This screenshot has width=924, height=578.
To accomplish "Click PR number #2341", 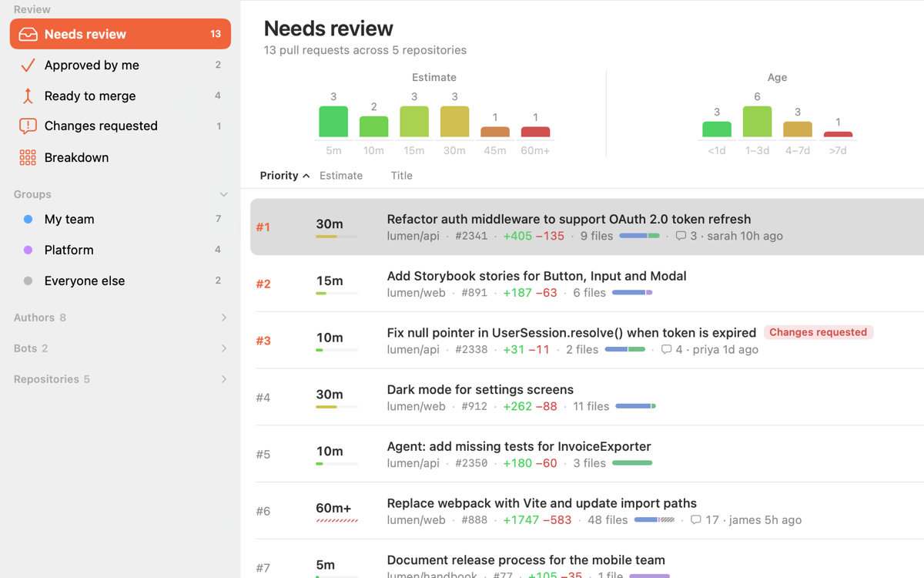I will (471, 236).
